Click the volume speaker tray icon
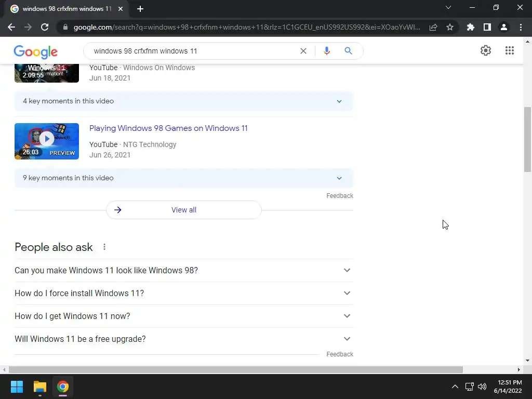The width and height of the screenshot is (532, 399). pyautogui.click(x=482, y=387)
